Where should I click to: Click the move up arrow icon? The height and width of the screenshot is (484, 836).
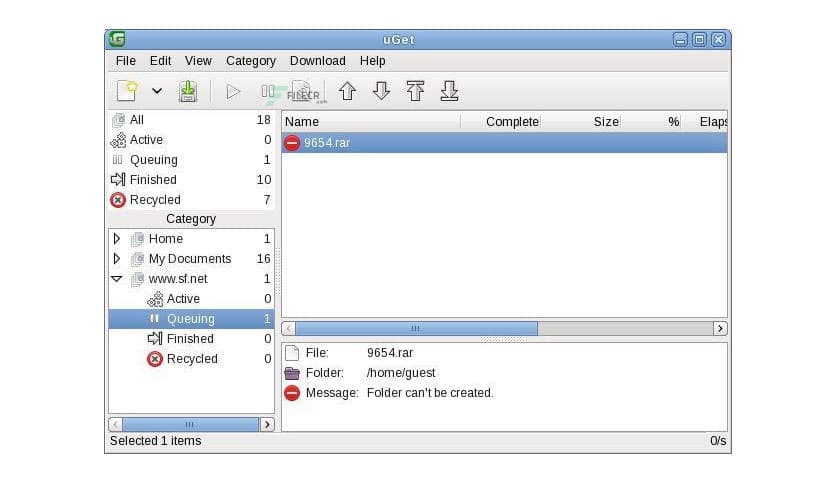348,91
